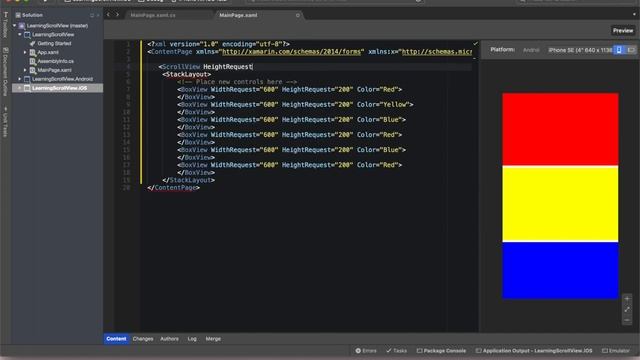
Task: Collapse the LearningScrollView (master) solution node
Action: [x=15, y=26]
